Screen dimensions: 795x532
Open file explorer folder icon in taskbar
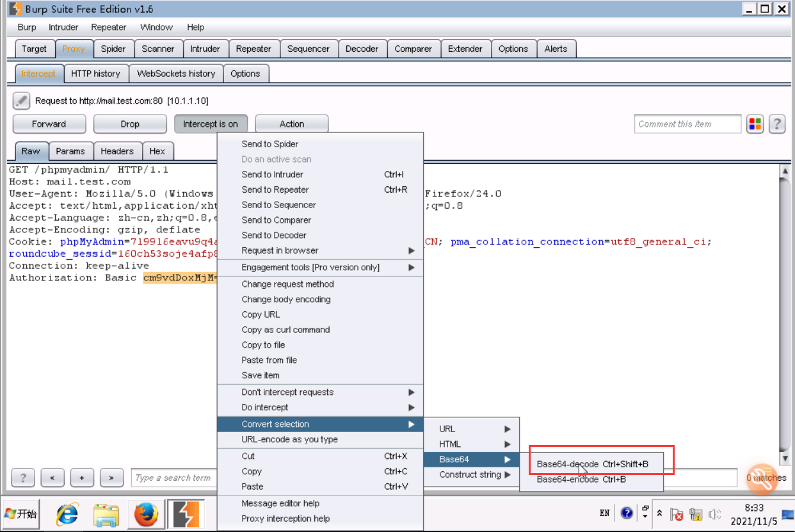106,514
